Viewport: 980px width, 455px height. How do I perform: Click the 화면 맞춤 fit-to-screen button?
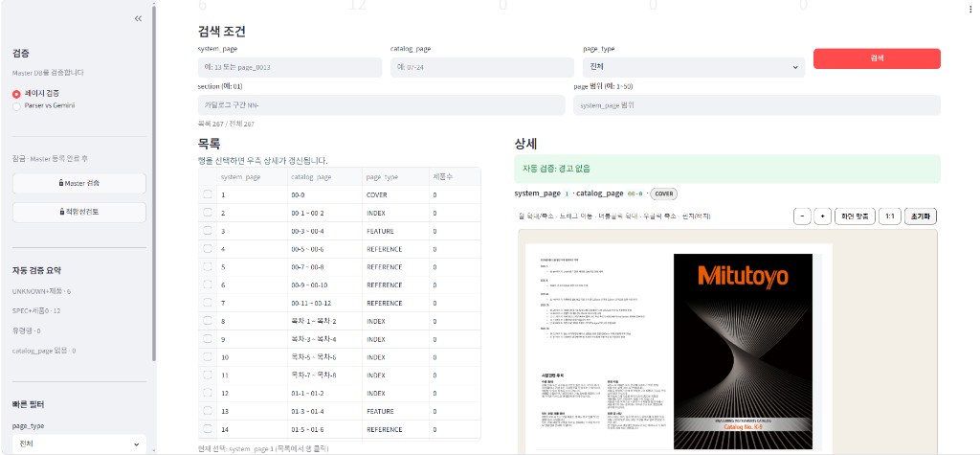(855, 216)
